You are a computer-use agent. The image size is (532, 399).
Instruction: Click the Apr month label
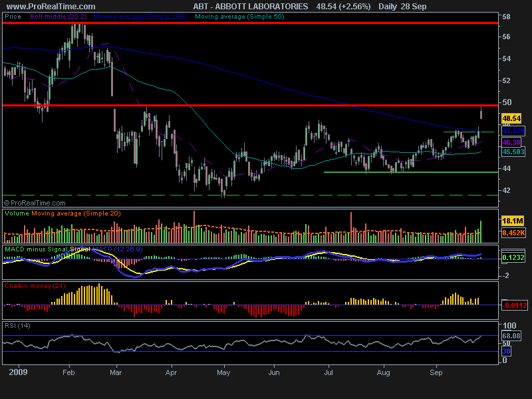point(171,372)
